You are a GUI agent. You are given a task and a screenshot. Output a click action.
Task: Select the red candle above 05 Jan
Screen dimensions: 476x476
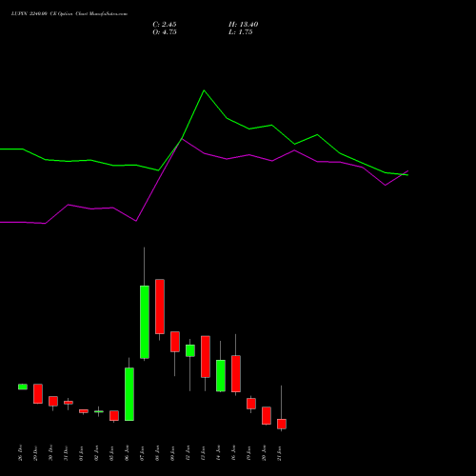pyautogui.click(x=114, y=416)
